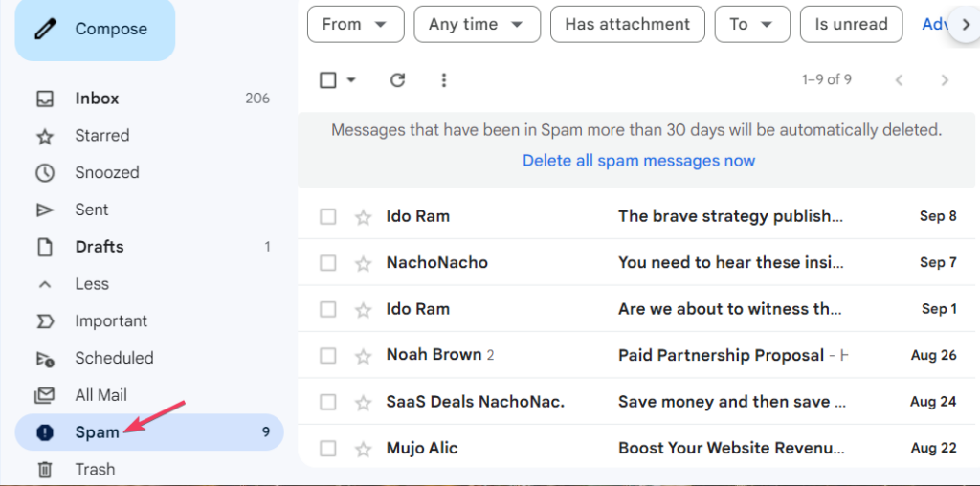Star the Noah Brown email
This screenshot has height=486, width=980.
(x=363, y=356)
